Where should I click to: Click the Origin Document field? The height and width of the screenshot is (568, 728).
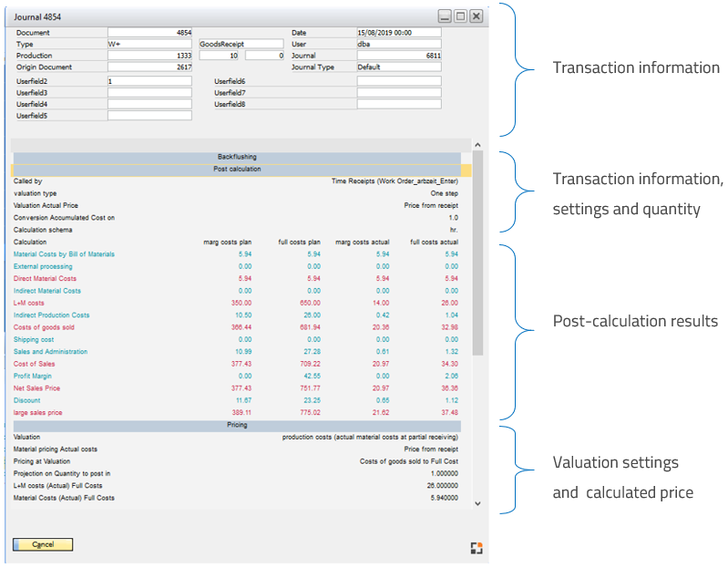149,67
